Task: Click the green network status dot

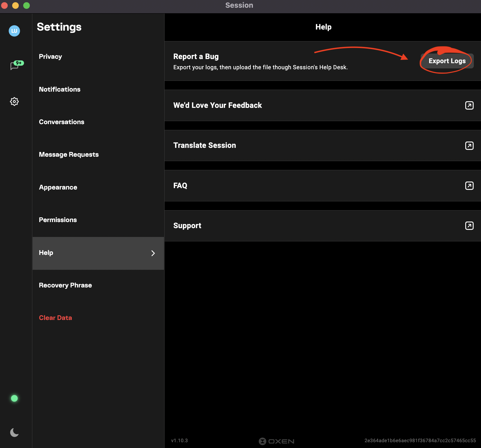Action: click(14, 398)
